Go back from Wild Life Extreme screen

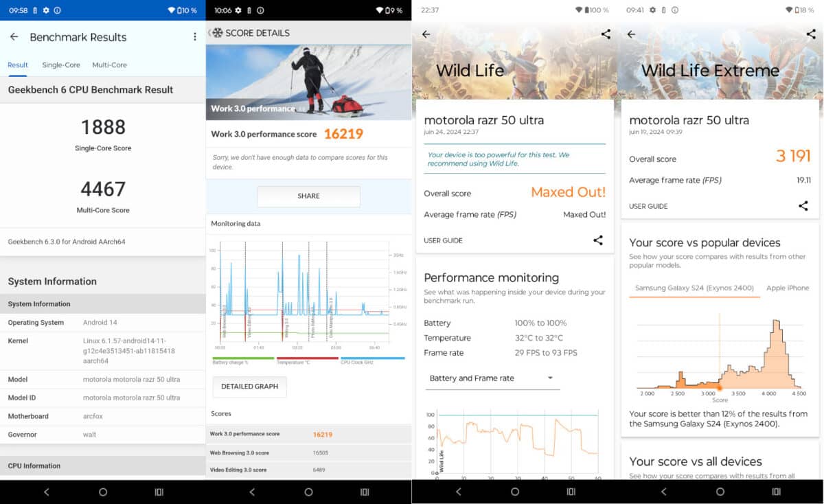pyautogui.click(x=631, y=34)
